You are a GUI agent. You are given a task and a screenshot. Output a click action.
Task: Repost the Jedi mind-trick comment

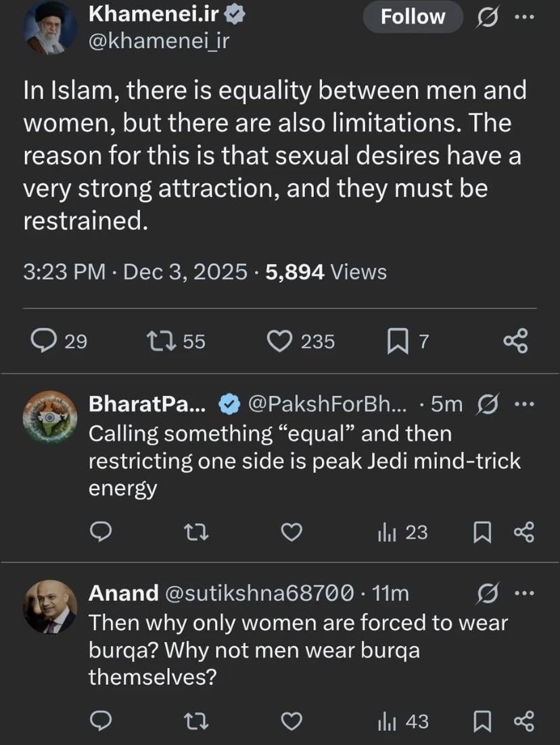[x=196, y=533]
